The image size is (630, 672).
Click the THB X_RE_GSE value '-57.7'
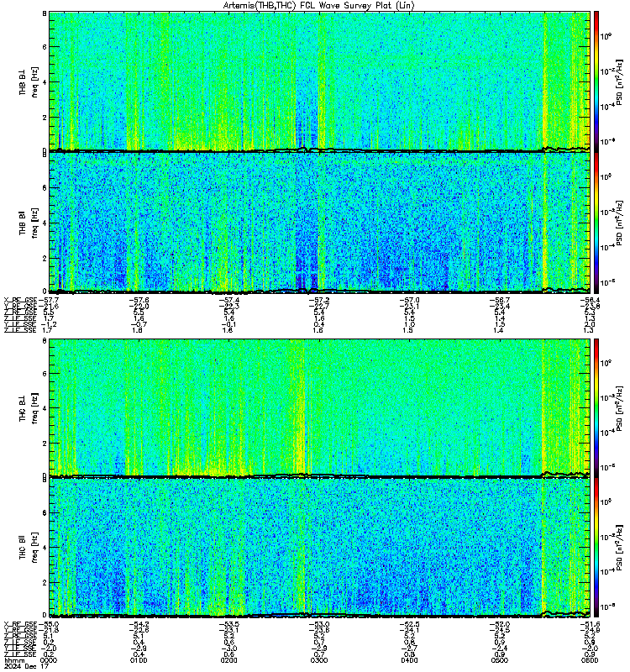tap(49, 300)
